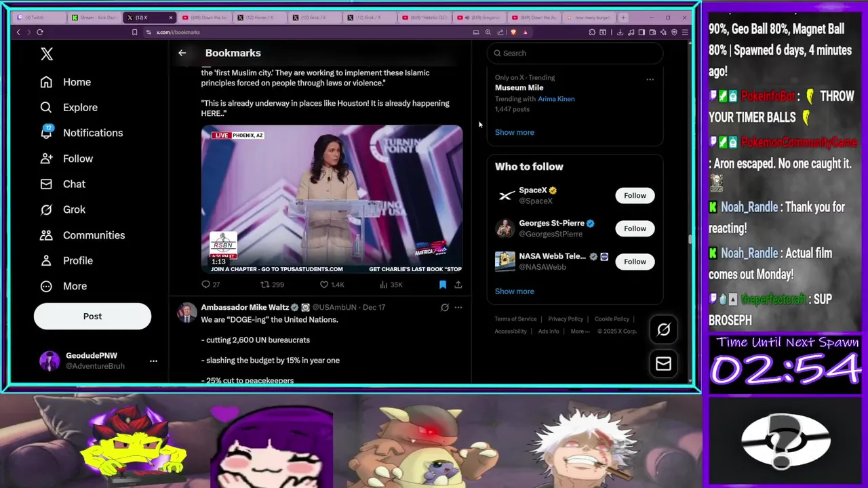Open Accessibility footer link
The width and height of the screenshot is (868, 488).
click(511, 331)
